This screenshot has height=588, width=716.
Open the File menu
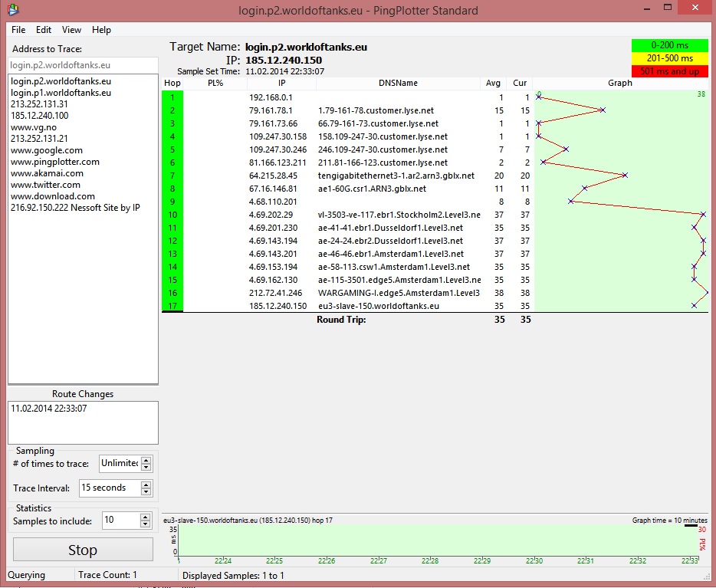[x=18, y=30]
